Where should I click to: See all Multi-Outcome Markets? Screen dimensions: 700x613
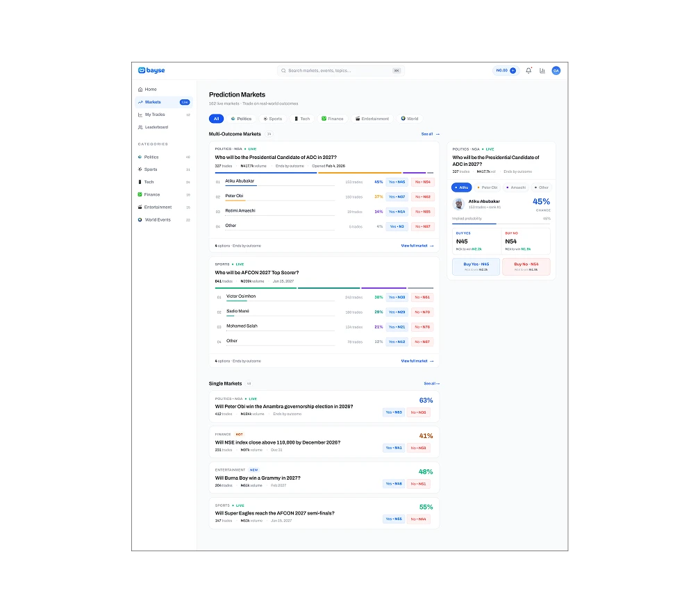click(431, 134)
